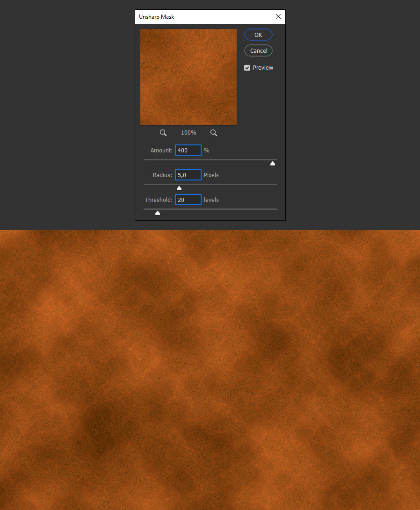This screenshot has height=510, width=420.
Task: Zoom in the Unsharp Mask preview
Action: [213, 133]
